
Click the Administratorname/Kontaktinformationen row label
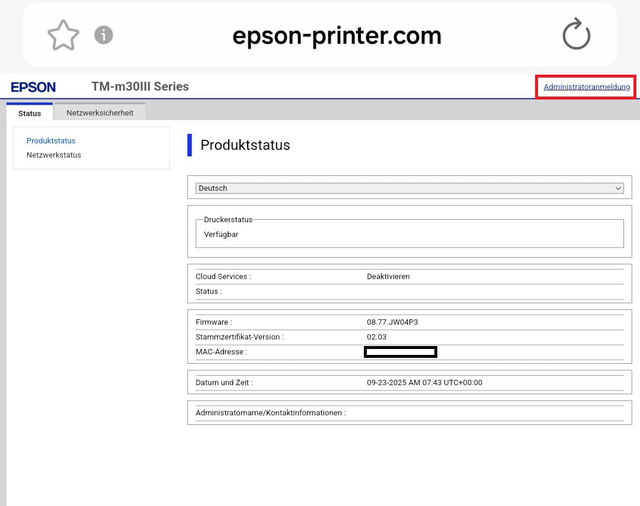coord(270,412)
